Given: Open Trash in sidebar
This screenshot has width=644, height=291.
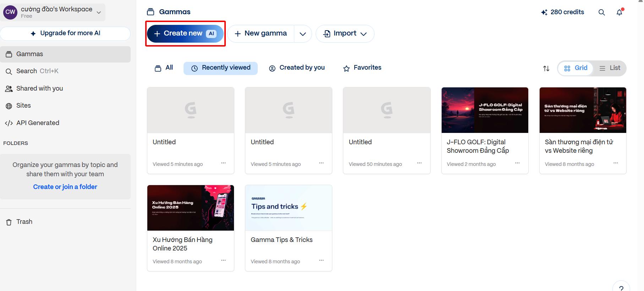Looking at the screenshot, I should tap(65, 222).
